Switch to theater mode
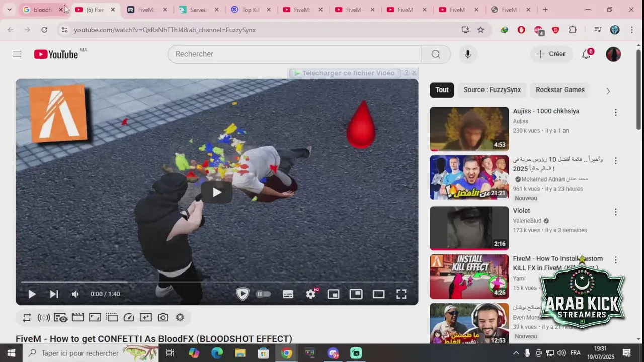Viewport: 644px width, 362px height. pos(378,295)
